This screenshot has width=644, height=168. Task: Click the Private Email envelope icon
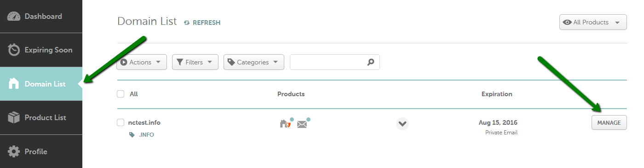click(x=303, y=123)
